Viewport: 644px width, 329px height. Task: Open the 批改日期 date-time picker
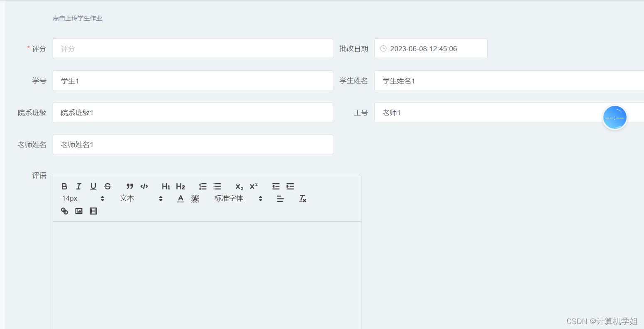431,49
